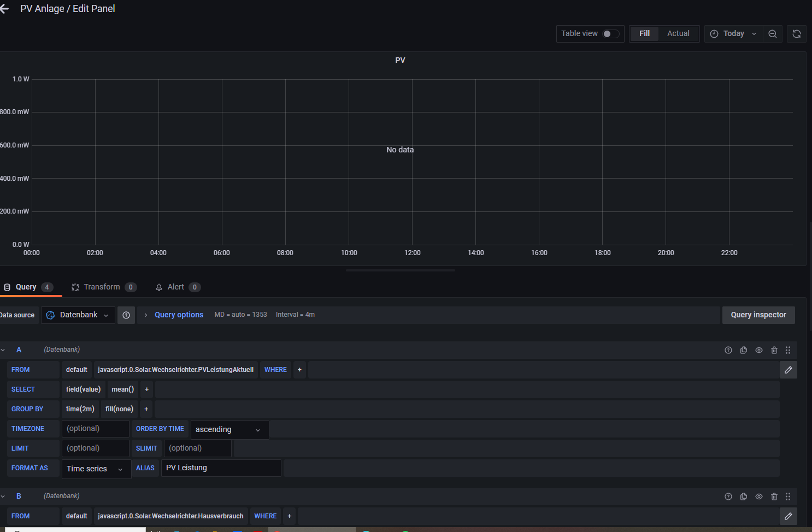
Task: Click the default retention policy in query A
Action: click(x=77, y=370)
